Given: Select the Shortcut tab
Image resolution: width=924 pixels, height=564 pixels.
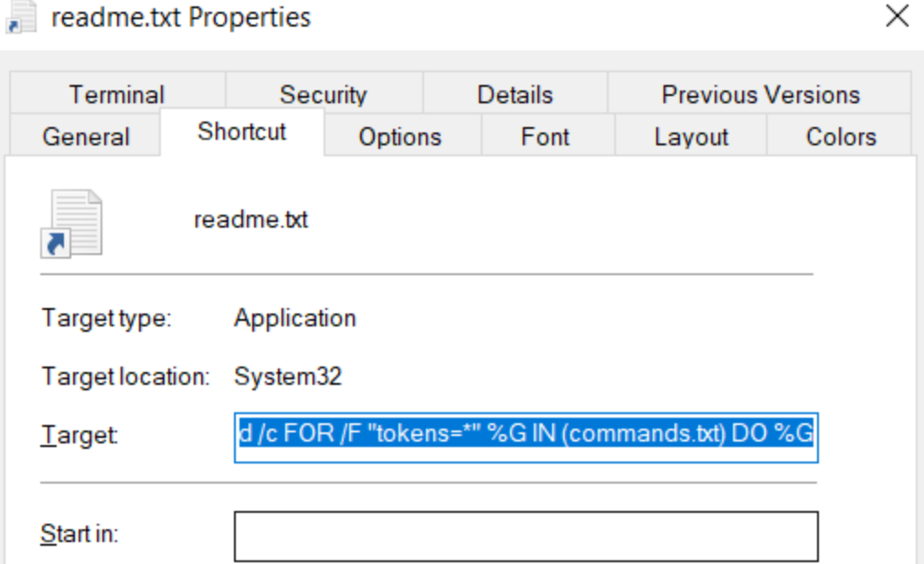Looking at the screenshot, I should pos(242,132).
